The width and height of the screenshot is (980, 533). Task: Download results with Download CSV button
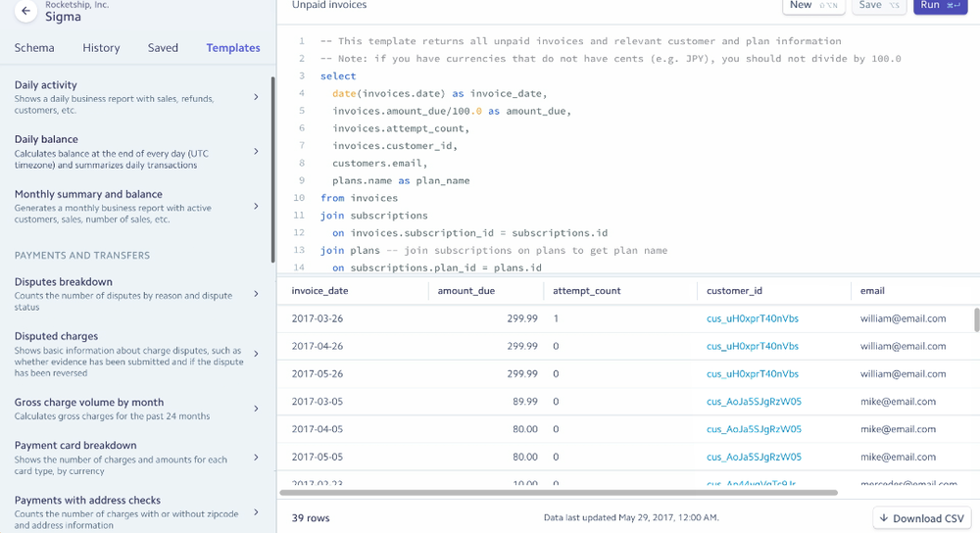pyautogui.click(x=922, y=518)
